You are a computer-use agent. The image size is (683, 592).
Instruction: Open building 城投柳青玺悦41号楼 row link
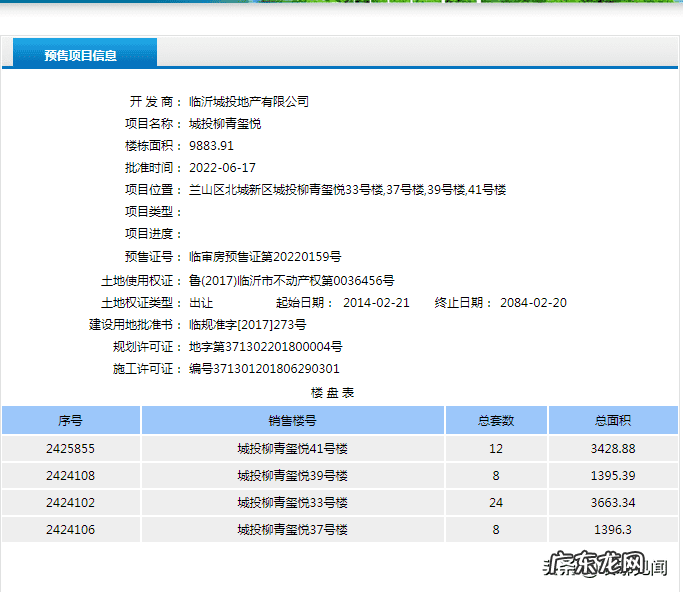pos(292,449)
